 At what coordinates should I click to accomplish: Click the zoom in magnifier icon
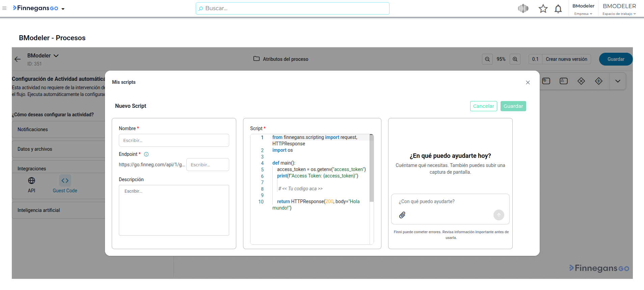(x=515, y=59)
